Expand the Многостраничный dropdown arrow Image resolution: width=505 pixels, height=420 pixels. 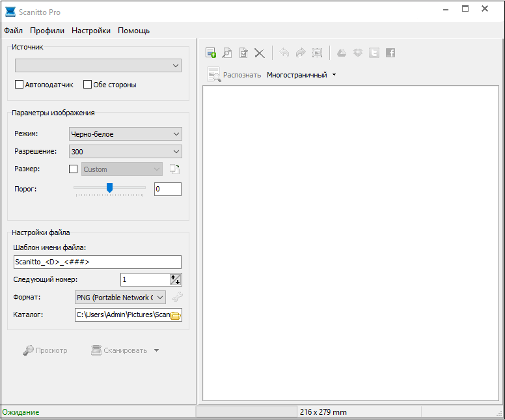click(x=334, y=75)
